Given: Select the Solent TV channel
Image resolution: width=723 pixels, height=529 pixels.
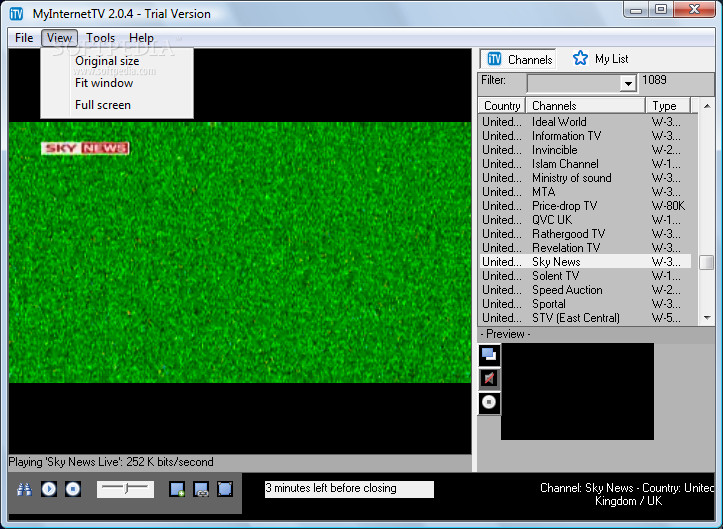Looking at the screenshot, I should coord(586,276).
